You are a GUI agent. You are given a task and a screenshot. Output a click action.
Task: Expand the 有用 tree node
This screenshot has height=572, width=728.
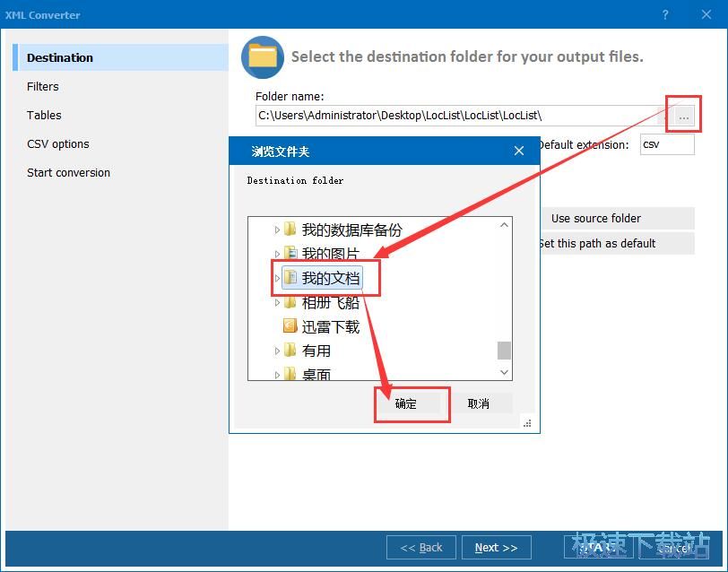pyautogui.click(x=277, y=351)
